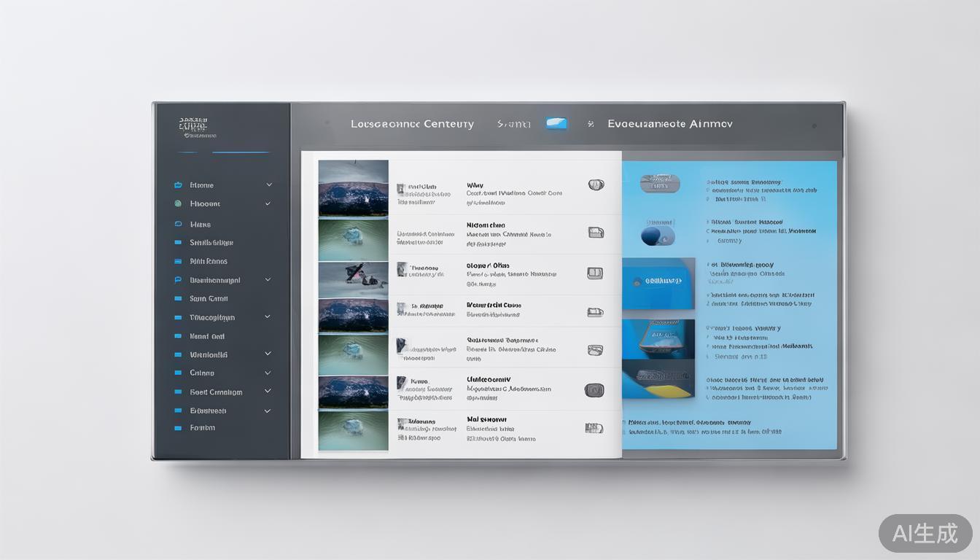Expand the chevron beside the speech bubble sidebar item
This screenshot has width=980, height=560.
(x=268, y=280)
